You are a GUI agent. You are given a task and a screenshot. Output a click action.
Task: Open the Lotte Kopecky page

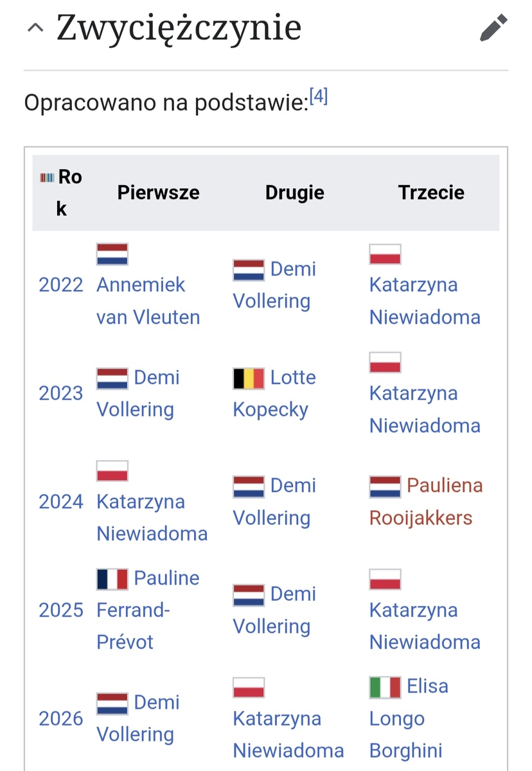274,393
